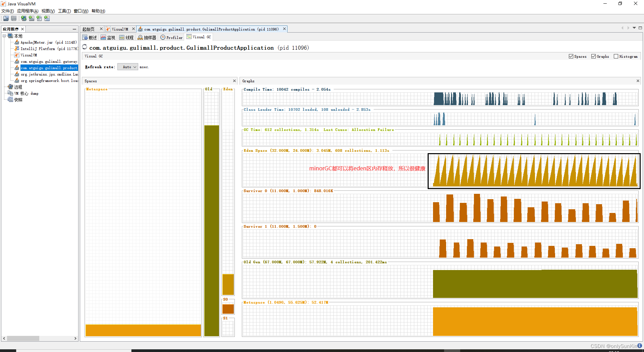Select IntelliJ Platform (pid 11776) in tree
This screenshot has height=352, width=644.
click(x=49, y=49)
